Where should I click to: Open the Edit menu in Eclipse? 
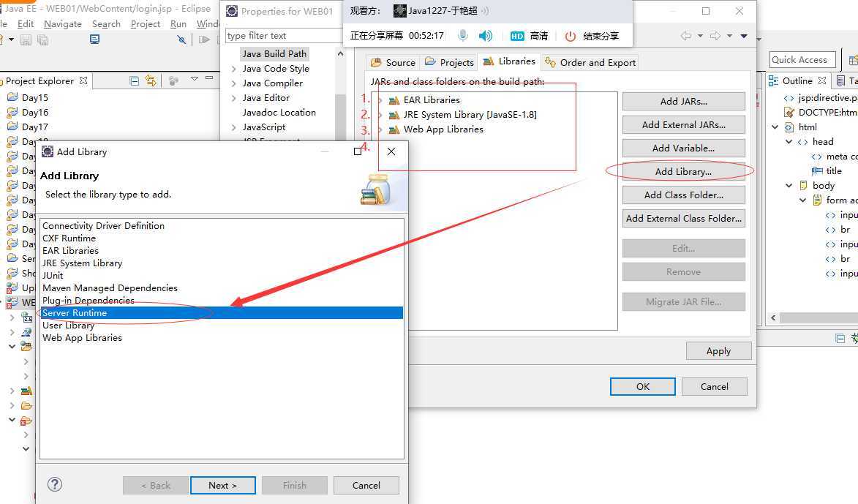pyautogui.click(x=25, y=24)
